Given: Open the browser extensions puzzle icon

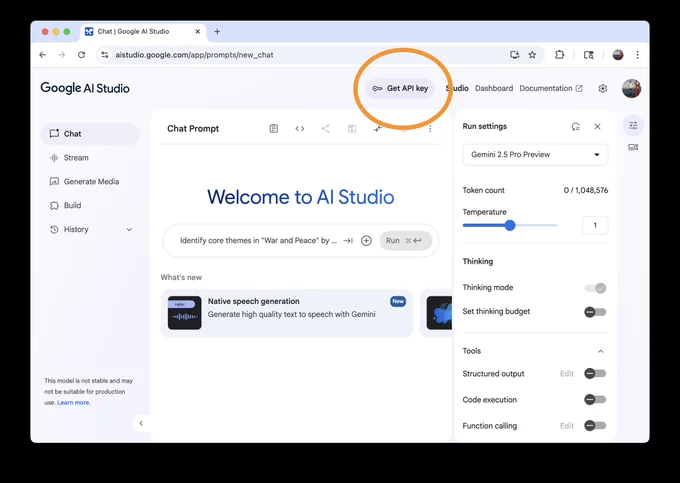Looking at the screenshot, I should click(x=559, y=55).
